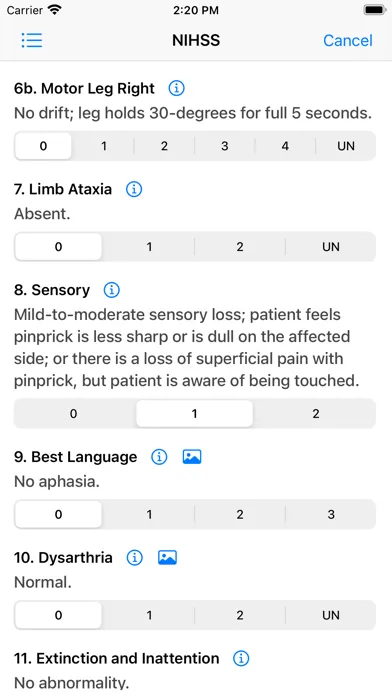Open info for Extinction and Inattention
Screen dimensions: 392x696
click(x=241, y=658)
